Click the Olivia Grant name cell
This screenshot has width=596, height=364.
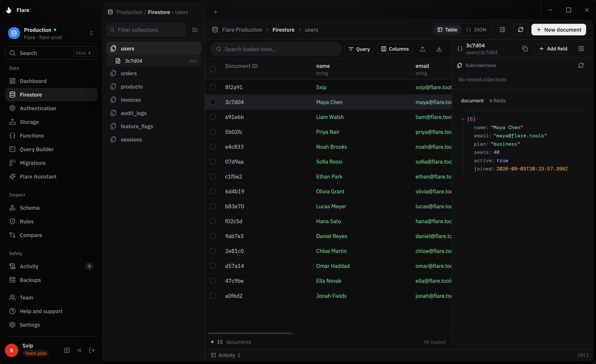pos(330,192)
